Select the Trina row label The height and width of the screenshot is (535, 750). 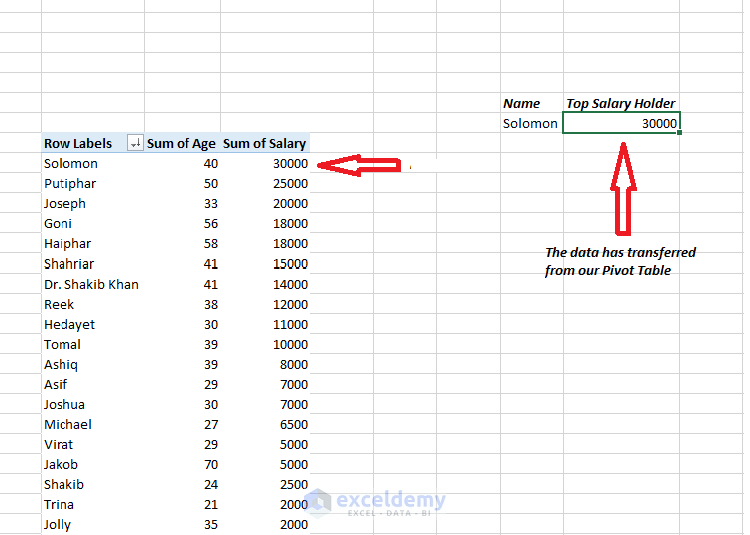pyautogui.click(x=59, y=505)
